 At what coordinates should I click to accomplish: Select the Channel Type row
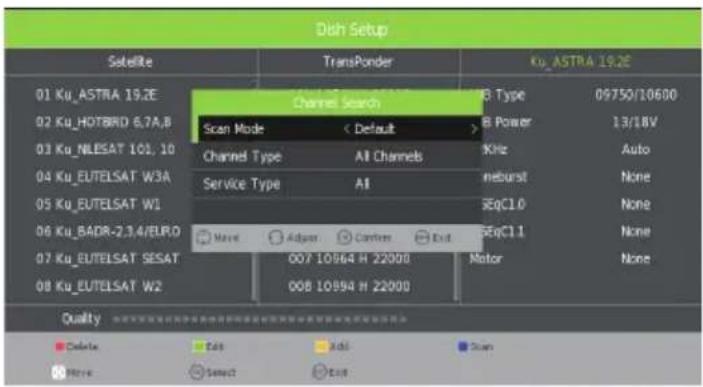(x=337, y=157)
